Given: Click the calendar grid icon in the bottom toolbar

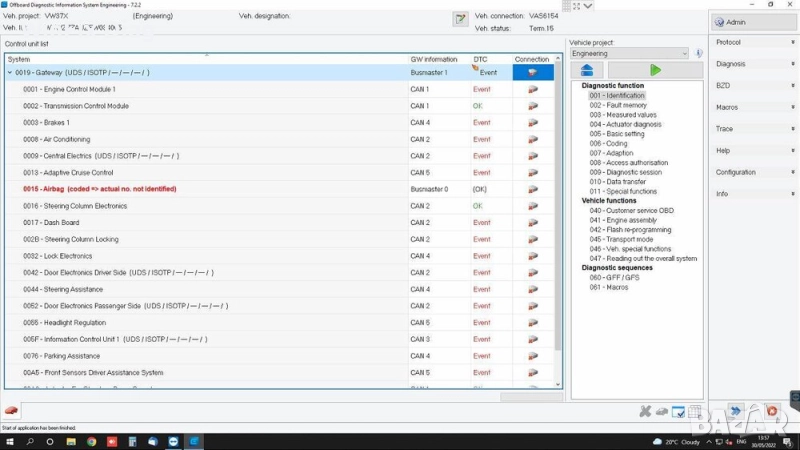Looking at the screenshot, I should (694, 411).
